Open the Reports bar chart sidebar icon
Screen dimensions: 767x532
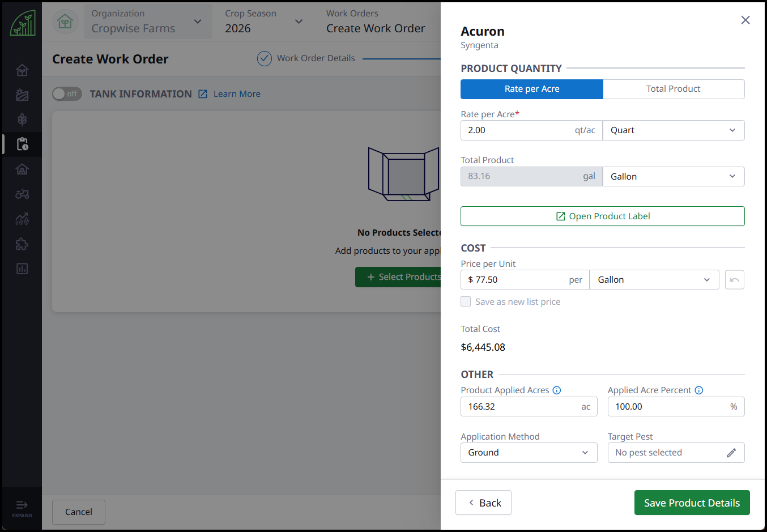pos(22,269)
